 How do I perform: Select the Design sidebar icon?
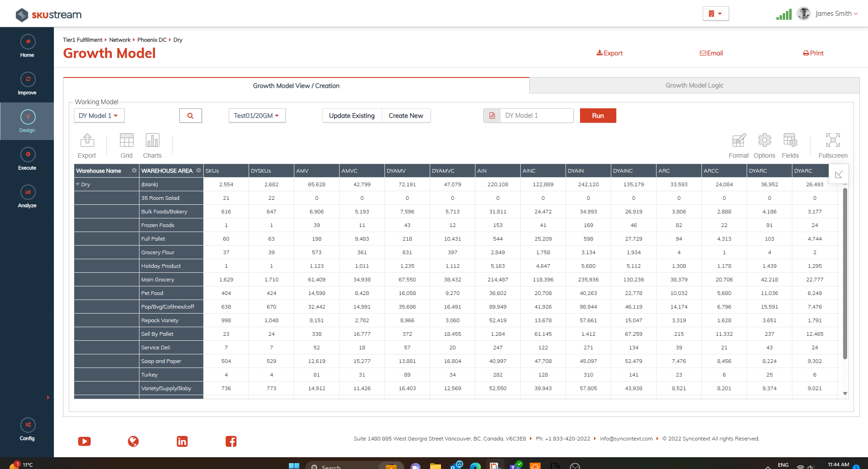pyautogui.click(x=28, y=117)
